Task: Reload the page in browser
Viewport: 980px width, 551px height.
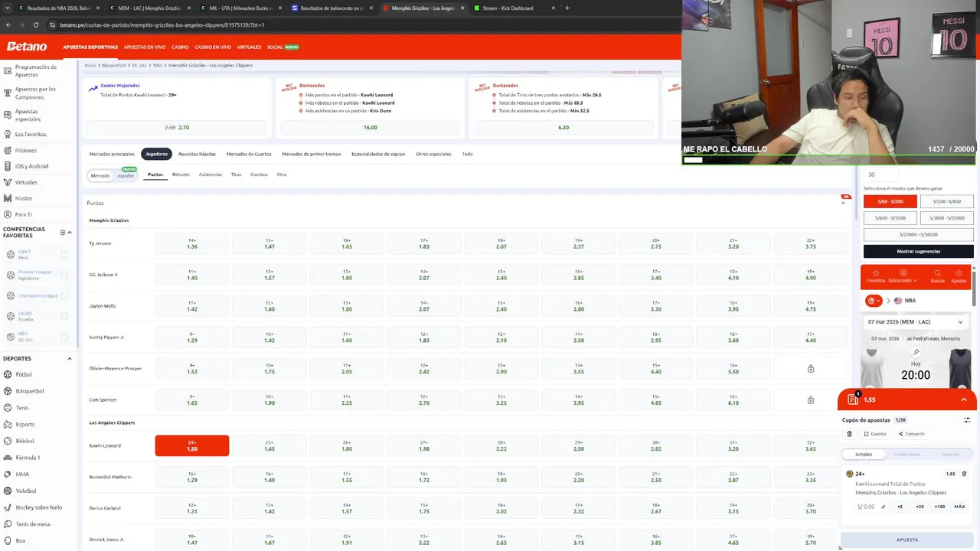Action: [35, 24]
